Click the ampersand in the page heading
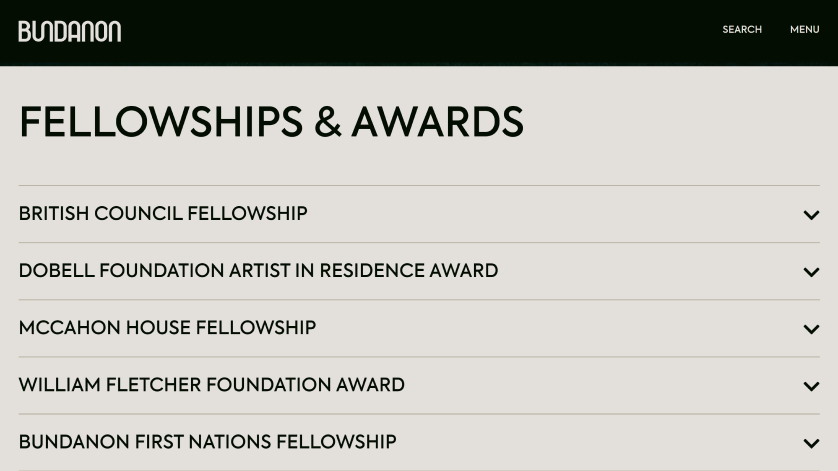838x471 pixels. [328, 122]
